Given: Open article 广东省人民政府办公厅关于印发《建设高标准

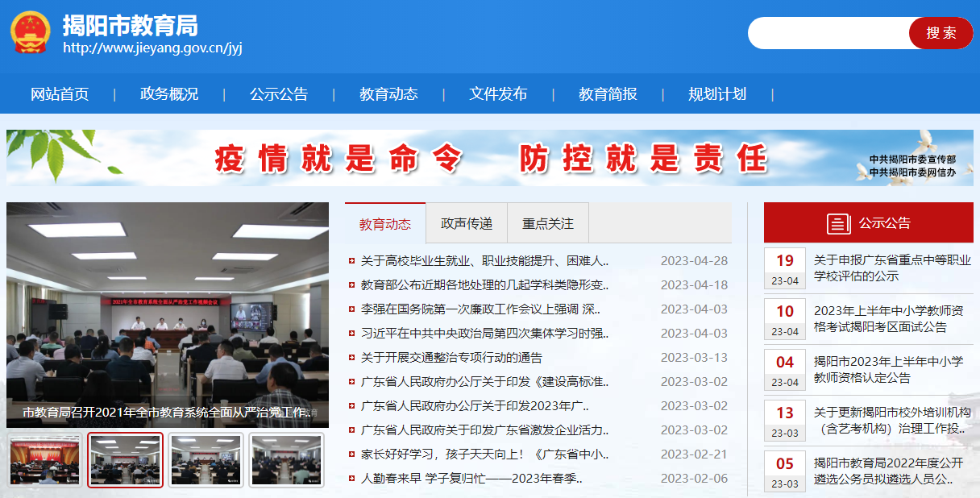Looking at the screenshot, I should tap(484, 382).
